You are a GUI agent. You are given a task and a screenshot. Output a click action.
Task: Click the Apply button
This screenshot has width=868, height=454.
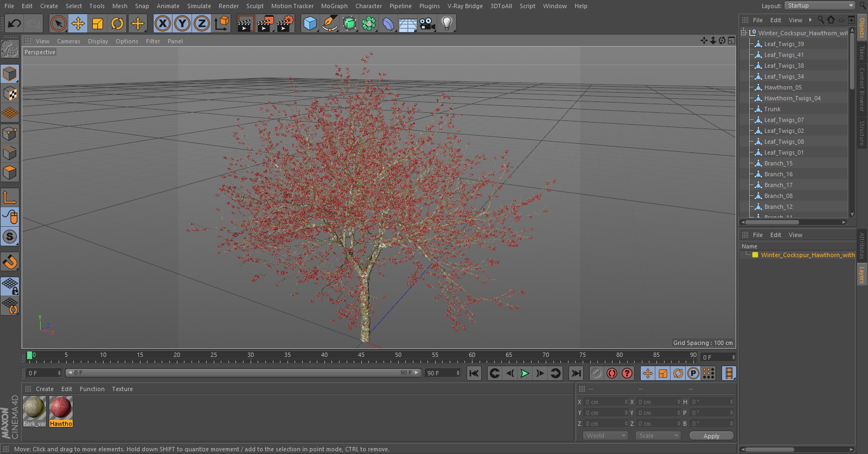711,436
